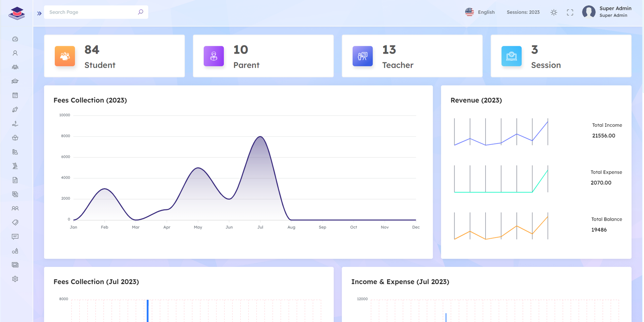Click the blue Teacher card icon
The image size is (644, 322).
click(x=363, y=56)
